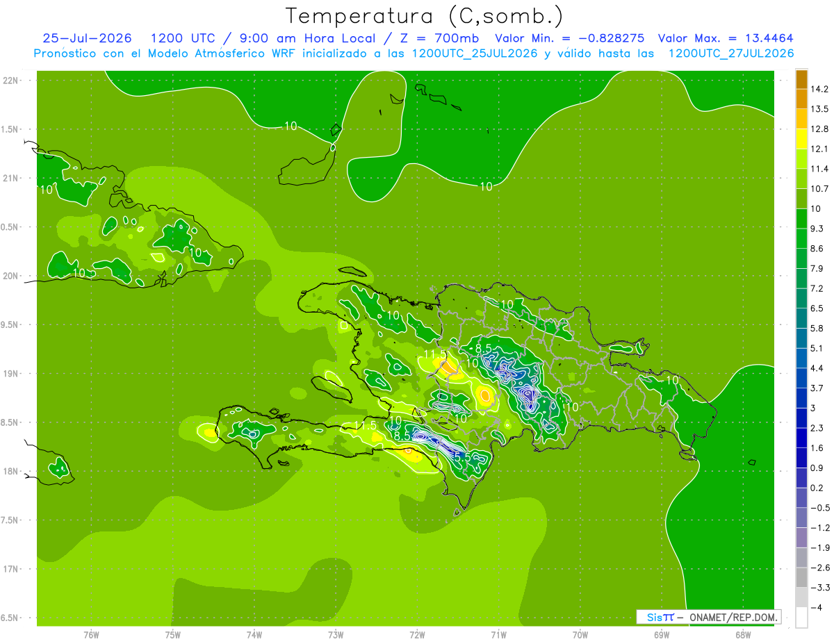
Task: Click the '19N' latitude label
Action: point(10,374)
